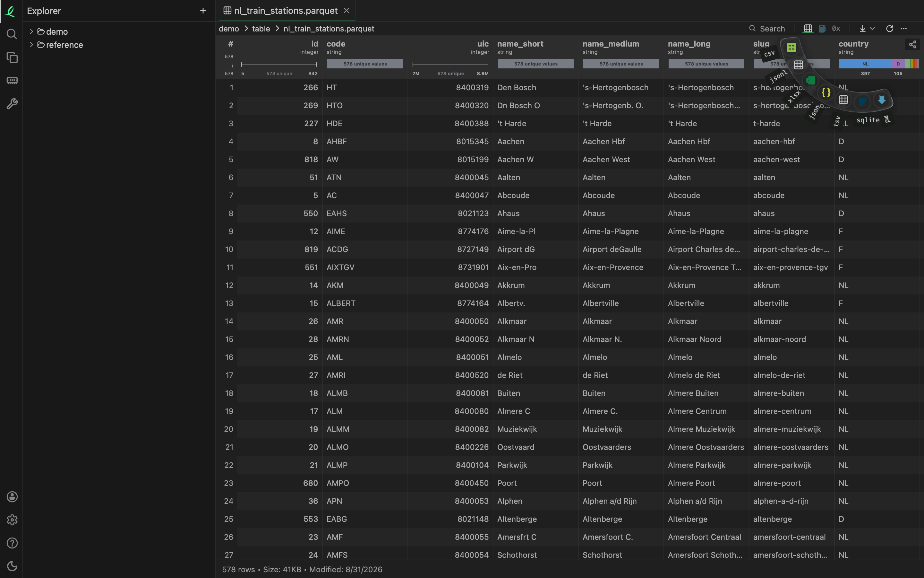Click the 'almere-muziekwijk' slug cell
The image size is (924, 578).
click(x=791, y=429)
